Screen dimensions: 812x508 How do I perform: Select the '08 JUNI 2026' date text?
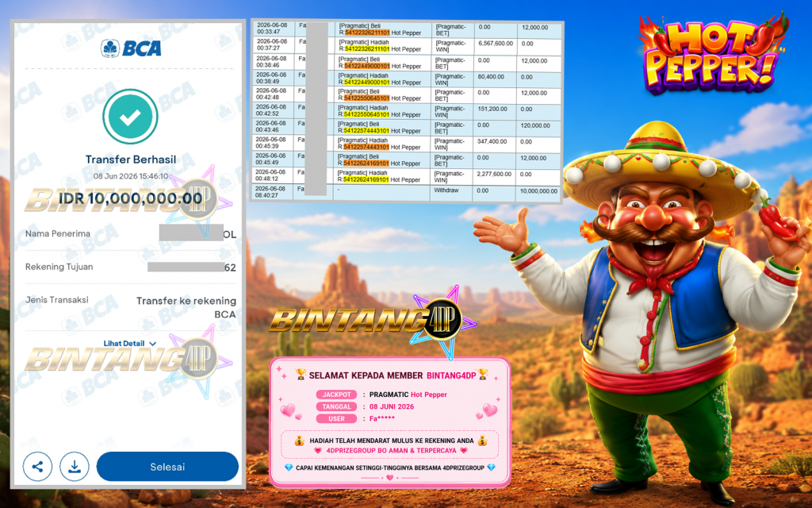(x=392, y=407)
